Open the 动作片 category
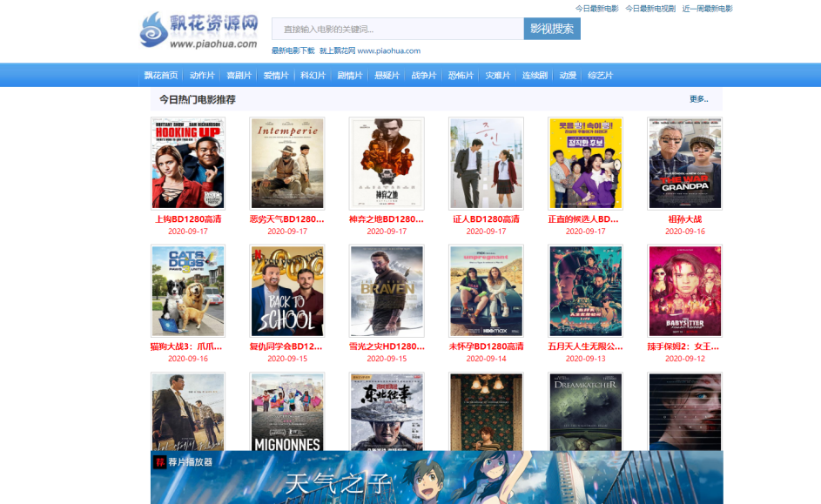Screen dimensions: 821x504 (202, 76)
